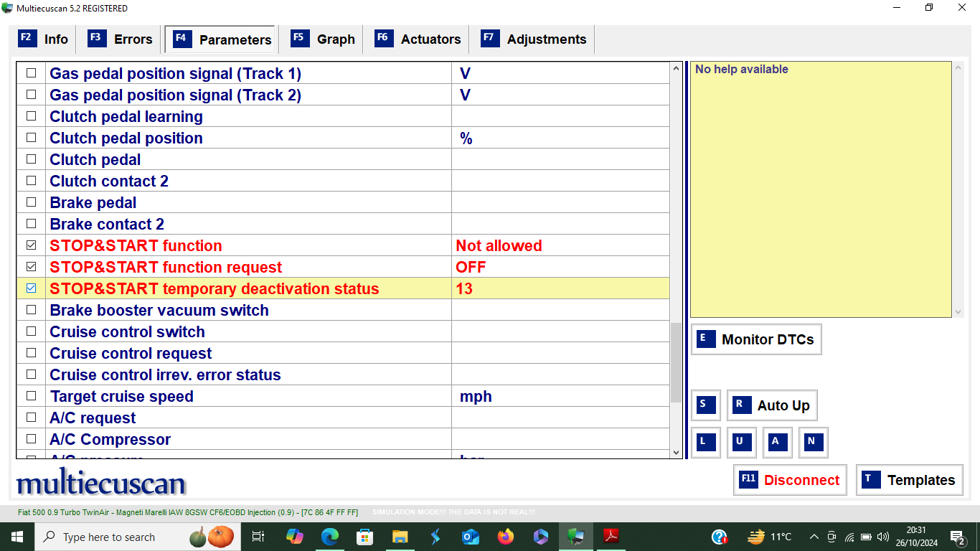Image resolution: width=980 pixels, height=551 pixels.
Task: Click the L shortcut button
Action: [706, 443]
